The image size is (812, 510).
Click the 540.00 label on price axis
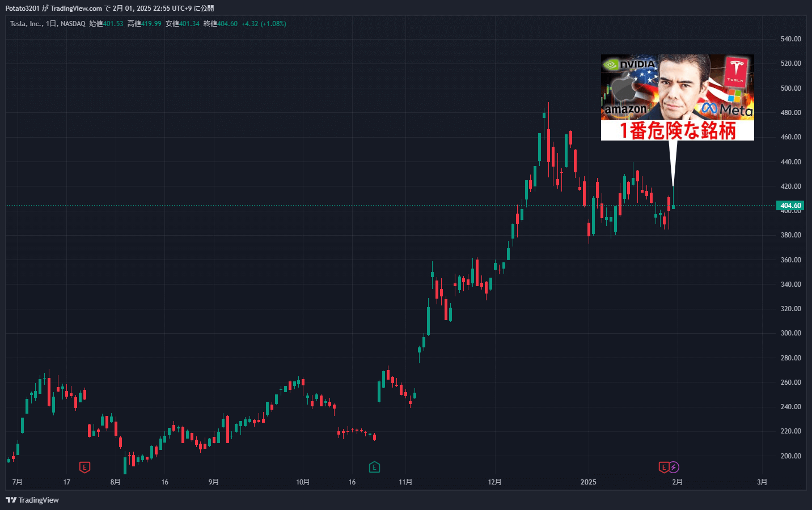[790, 39]
